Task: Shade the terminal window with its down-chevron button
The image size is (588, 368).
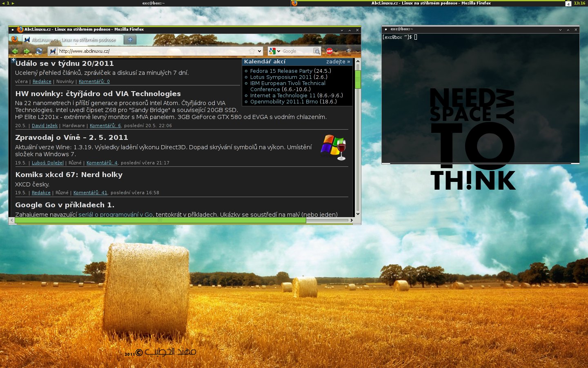Action: tap(560, 30)
